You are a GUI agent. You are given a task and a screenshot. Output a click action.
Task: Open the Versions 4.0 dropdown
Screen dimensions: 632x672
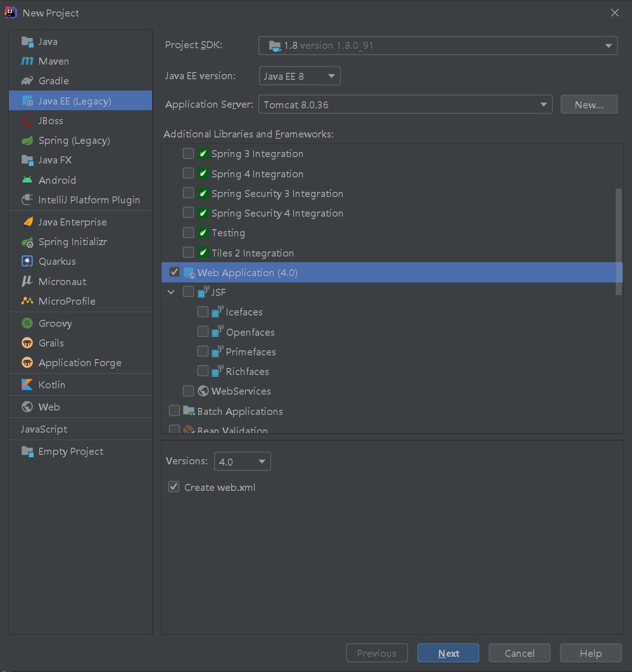click(x=243, y=462)
